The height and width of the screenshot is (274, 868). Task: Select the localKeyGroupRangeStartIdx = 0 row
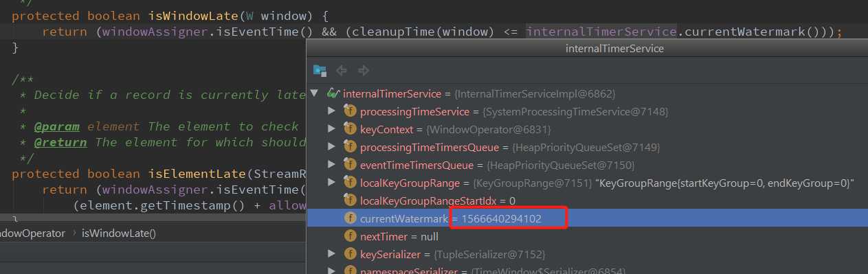[587, 200]
